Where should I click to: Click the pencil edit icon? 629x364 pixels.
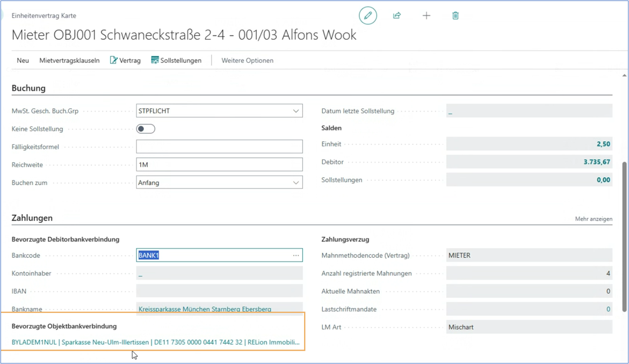pyautogui.click(x=368, y=16)
